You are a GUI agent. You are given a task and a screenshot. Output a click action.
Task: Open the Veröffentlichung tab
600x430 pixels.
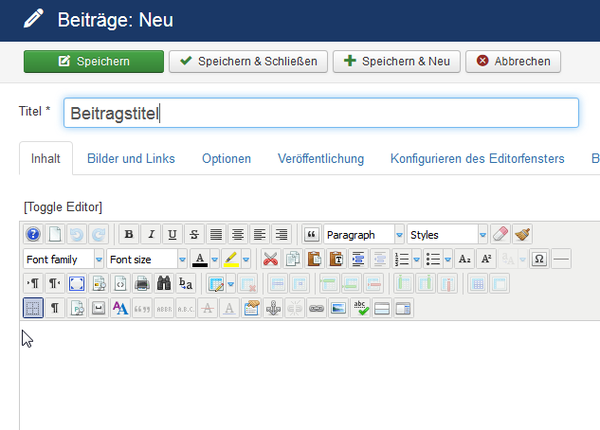(x=307, y=158)
